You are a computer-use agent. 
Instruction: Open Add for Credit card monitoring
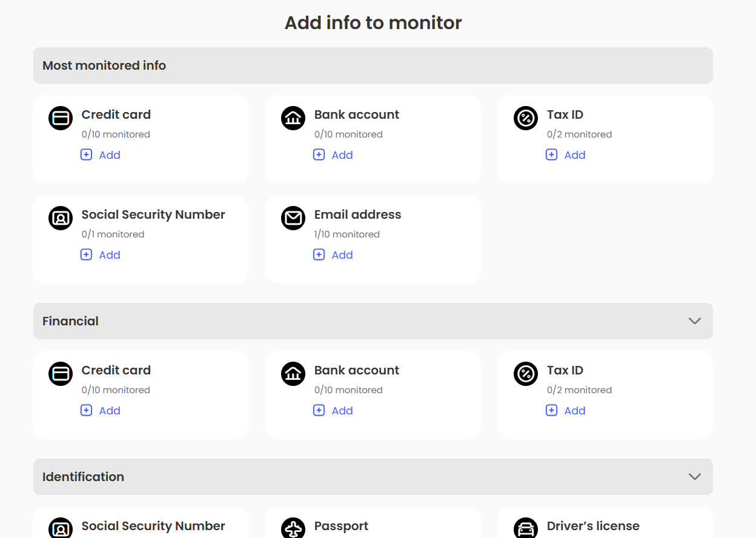pos(109,155)
